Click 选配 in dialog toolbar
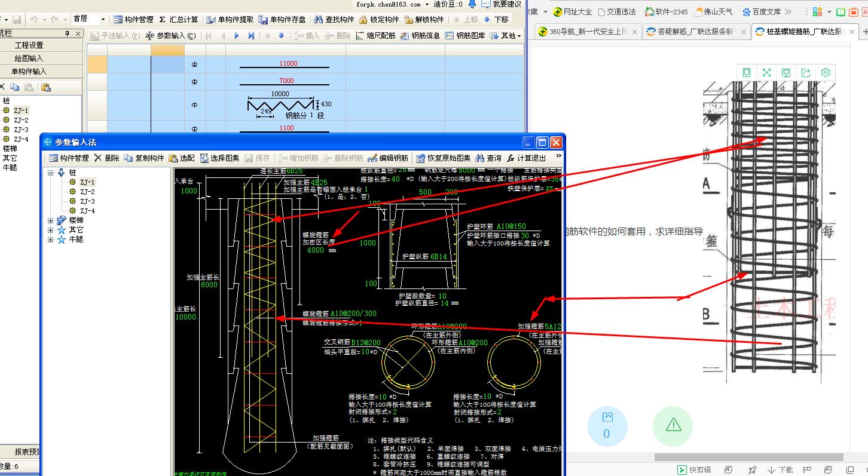This screenshot has width=868, height=476. pyautogui.click(x=182, y=158)
